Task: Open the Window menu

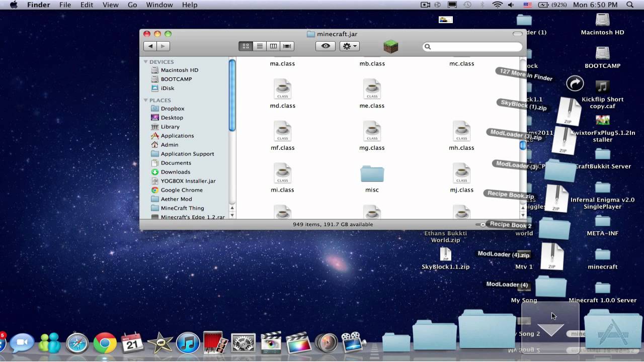Action: [x=159, y=5]
